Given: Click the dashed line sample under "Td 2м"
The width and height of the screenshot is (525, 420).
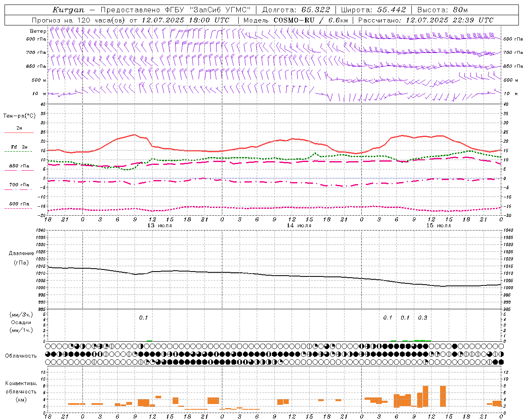Looking at the screenshot, I should point(18,152).
